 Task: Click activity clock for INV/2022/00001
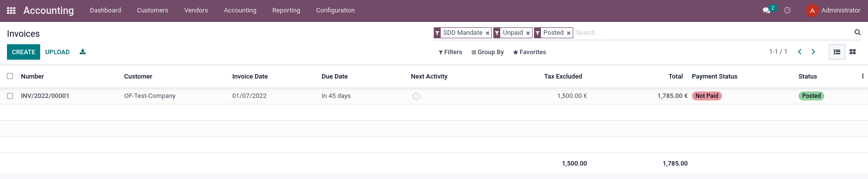[416, 96]
